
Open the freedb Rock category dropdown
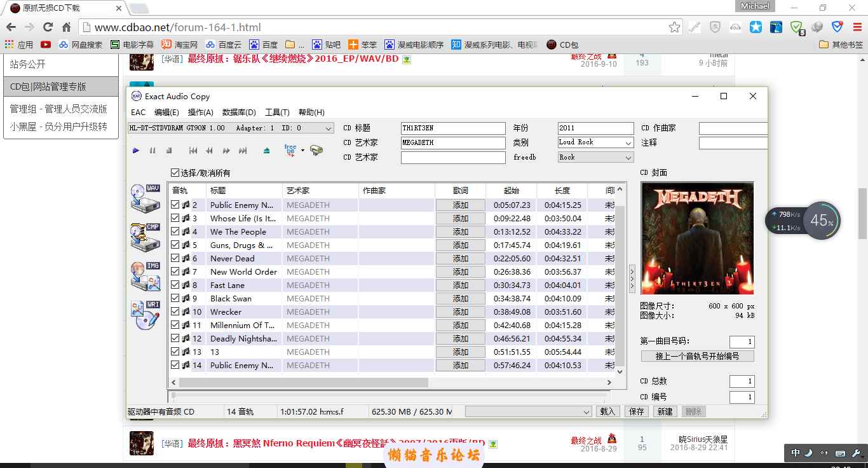628,158
